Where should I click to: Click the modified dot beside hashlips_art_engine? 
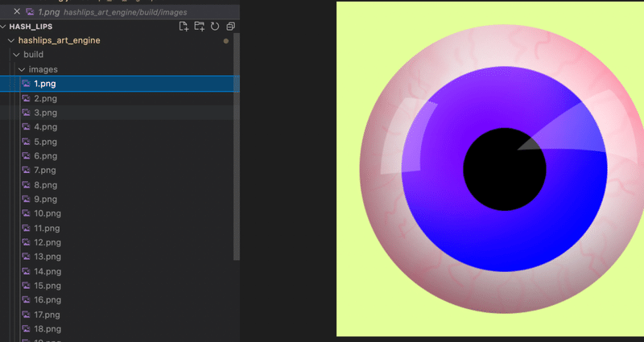226,41
